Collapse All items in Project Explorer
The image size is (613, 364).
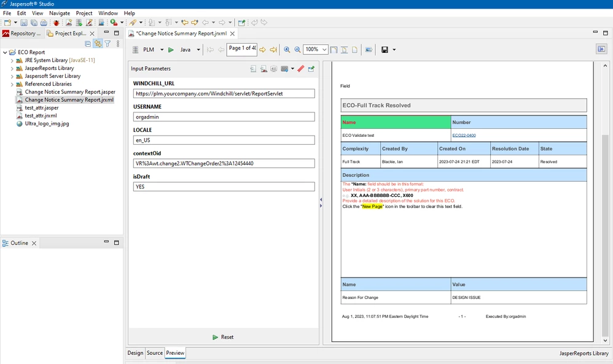[x=87, y=44]
